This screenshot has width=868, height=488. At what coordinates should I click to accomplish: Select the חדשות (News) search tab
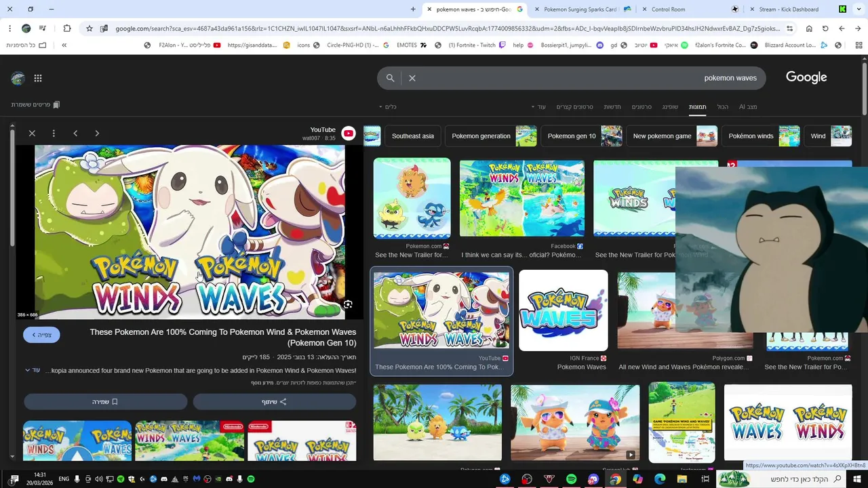point(612,107)
